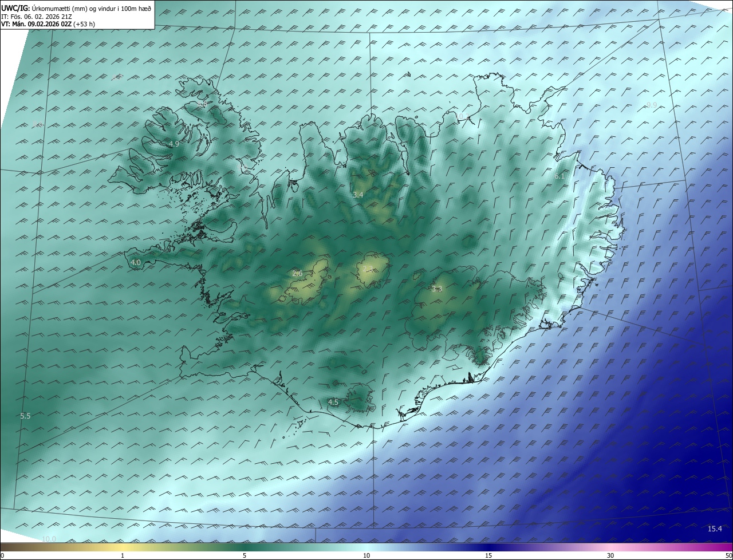Click the 15.4 value in the southeast corner

pyautogui.click(x=715, y=529)
